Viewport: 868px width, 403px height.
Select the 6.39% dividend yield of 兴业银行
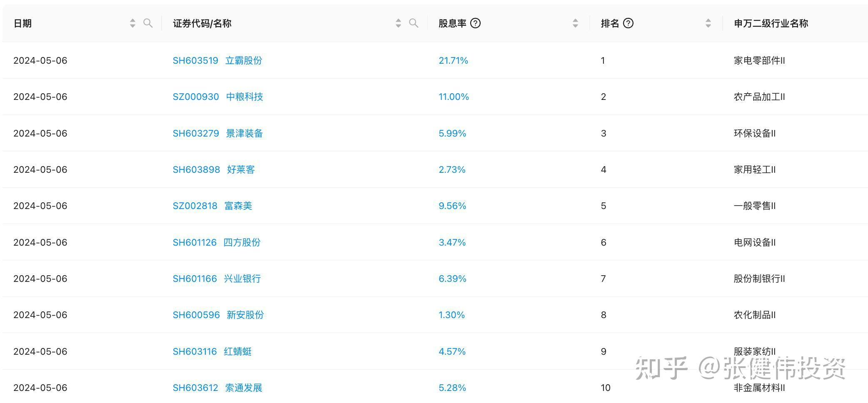pyautogui.click(x=452, y=279)
